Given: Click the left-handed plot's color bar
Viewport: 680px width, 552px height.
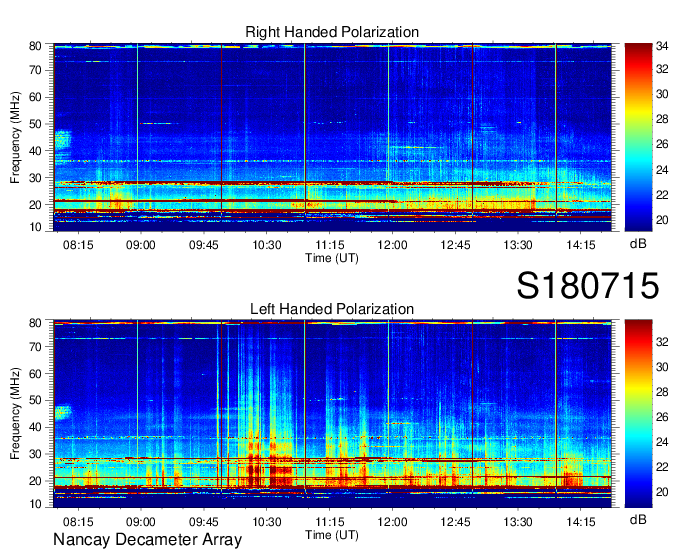Looking at the screenshot, I should tap(638, 414).
